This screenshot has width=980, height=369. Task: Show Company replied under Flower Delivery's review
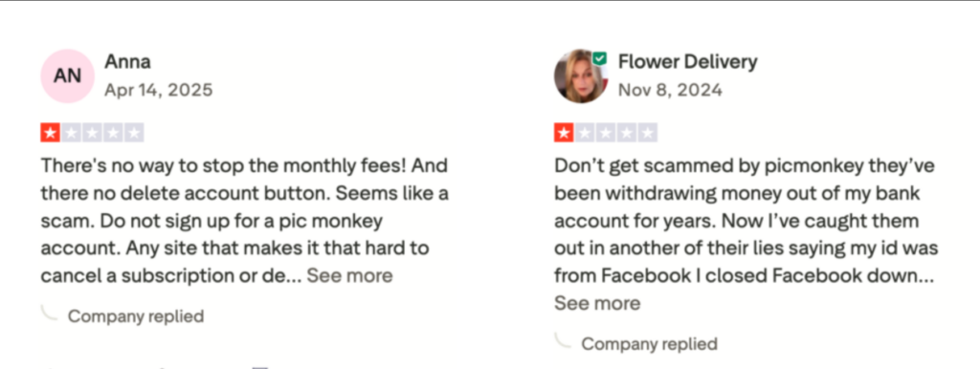[650, 344]
